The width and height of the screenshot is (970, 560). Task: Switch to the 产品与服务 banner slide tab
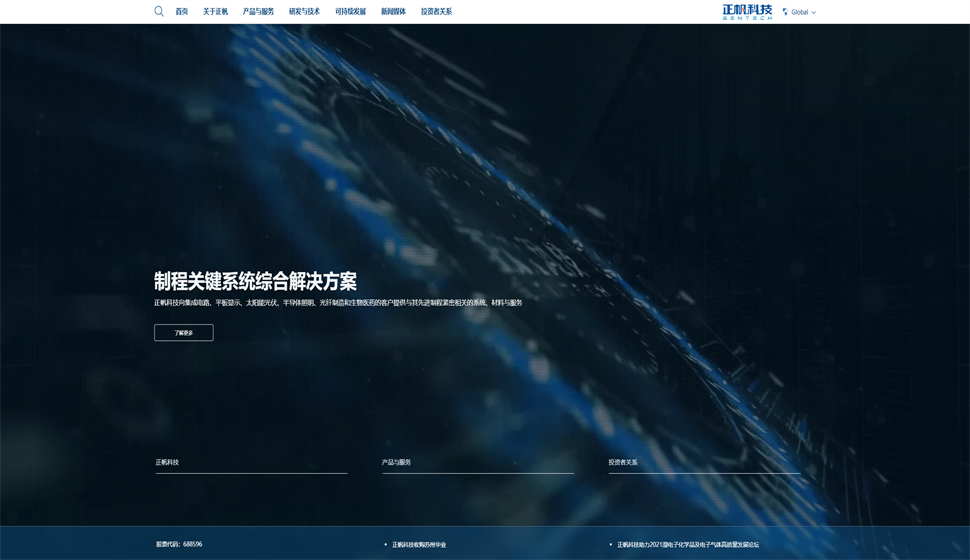(396, 462)
